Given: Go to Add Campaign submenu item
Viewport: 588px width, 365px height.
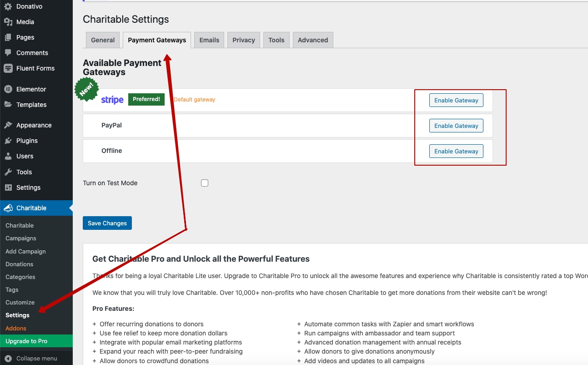Looking at the screenshot, I should [x=25, y=251].
